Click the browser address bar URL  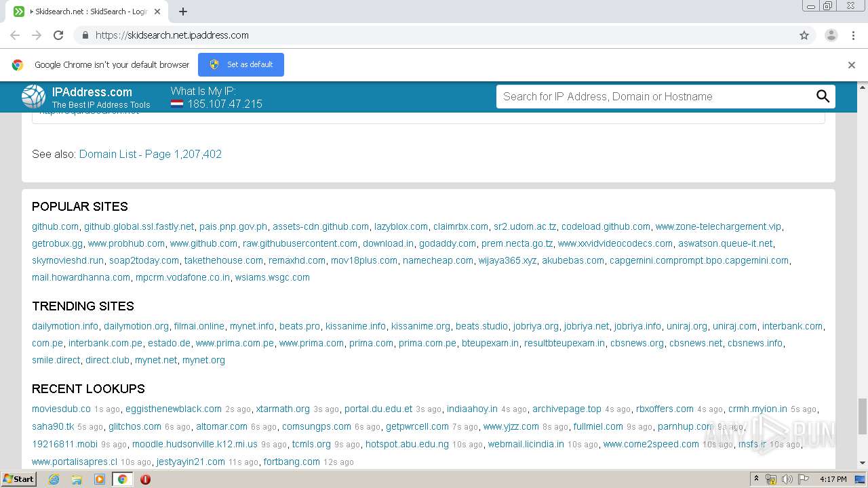click(x=172, y=35)
